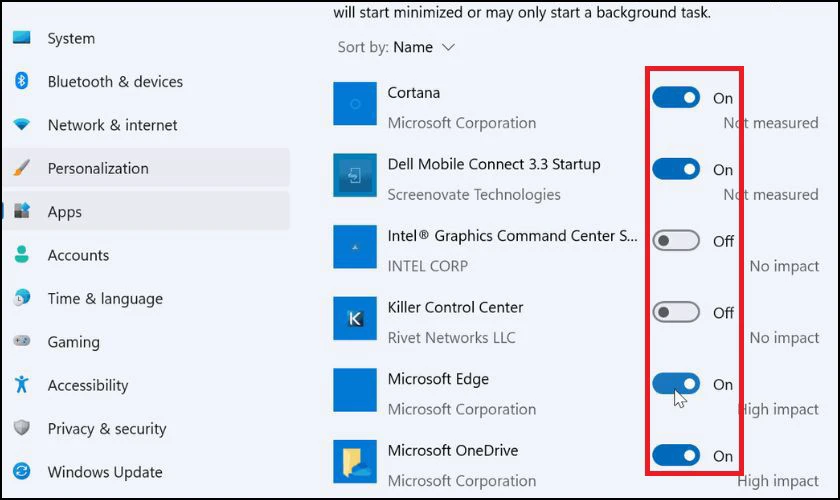Click the Dell Mobile Connect app icon
Screen dimensions: 840x500
(x=355, y=175)
